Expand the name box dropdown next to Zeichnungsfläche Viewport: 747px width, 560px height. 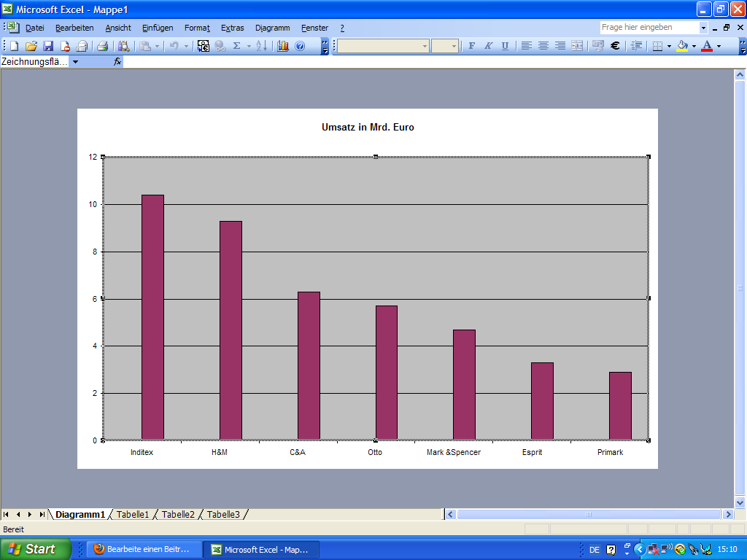[75, 62]
